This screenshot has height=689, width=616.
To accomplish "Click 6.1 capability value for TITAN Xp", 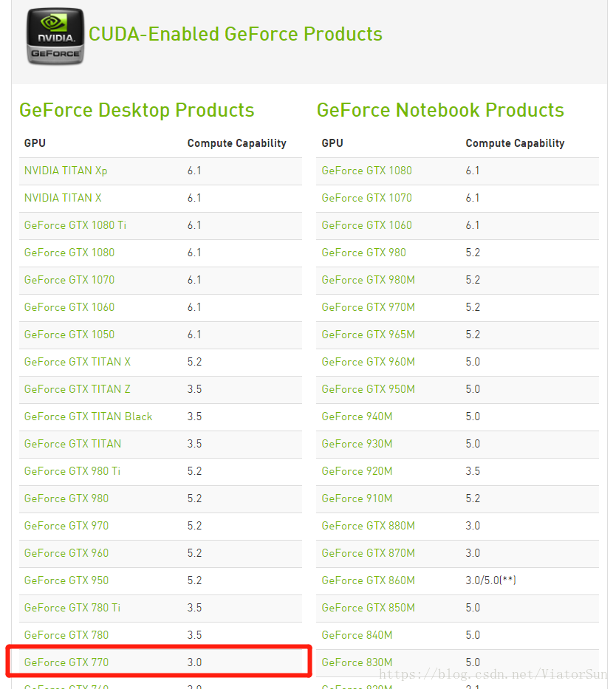I will pyautogui.click(x=194, y=171).
